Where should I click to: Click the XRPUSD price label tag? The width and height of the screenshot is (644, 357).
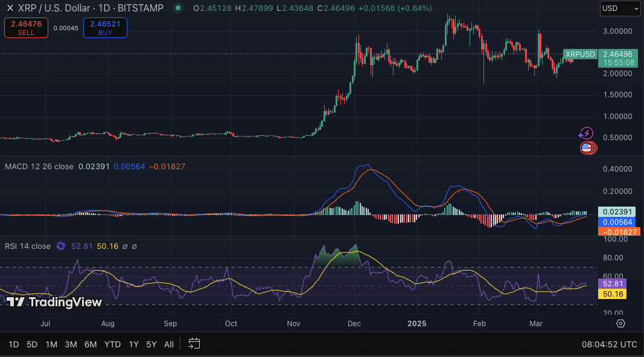[580, 54]
